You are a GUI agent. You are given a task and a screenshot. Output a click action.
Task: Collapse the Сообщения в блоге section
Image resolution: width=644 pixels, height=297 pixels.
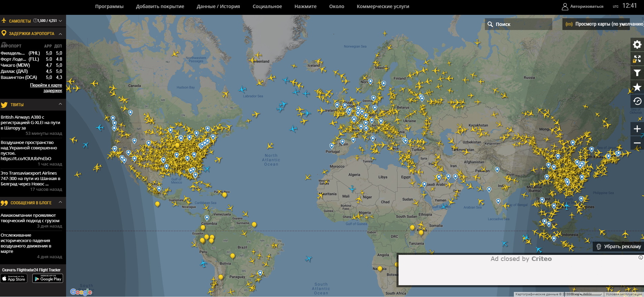pos(60,202)
